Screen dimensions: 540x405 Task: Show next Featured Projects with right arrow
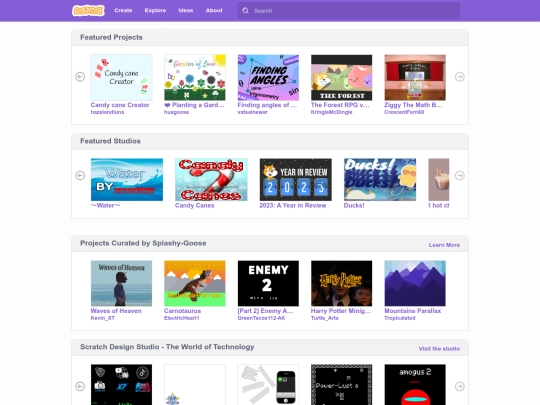click(460, 76)
